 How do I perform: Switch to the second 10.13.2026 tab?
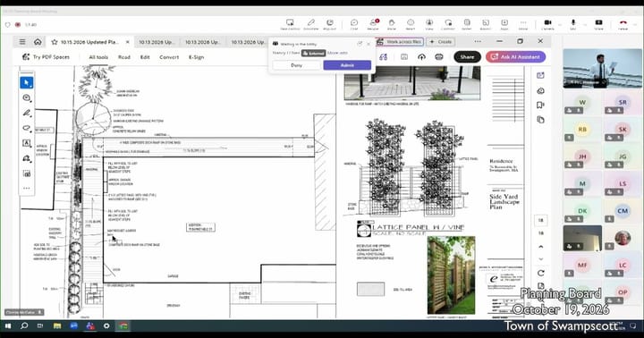pyautogui.click(x=202, y=42)
